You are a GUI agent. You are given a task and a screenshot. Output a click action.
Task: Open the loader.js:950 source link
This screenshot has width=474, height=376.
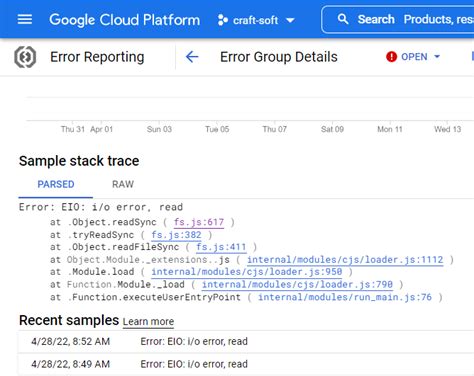247,272
